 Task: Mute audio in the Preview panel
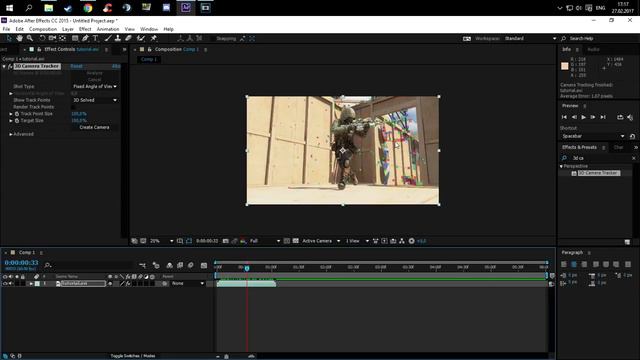tap(630, 117)
